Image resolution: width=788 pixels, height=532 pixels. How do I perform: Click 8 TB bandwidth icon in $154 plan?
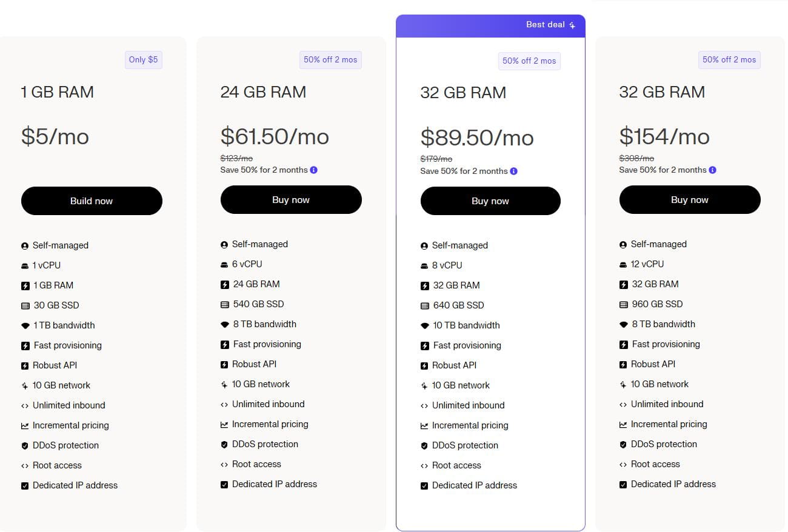(x=623, y=325)
